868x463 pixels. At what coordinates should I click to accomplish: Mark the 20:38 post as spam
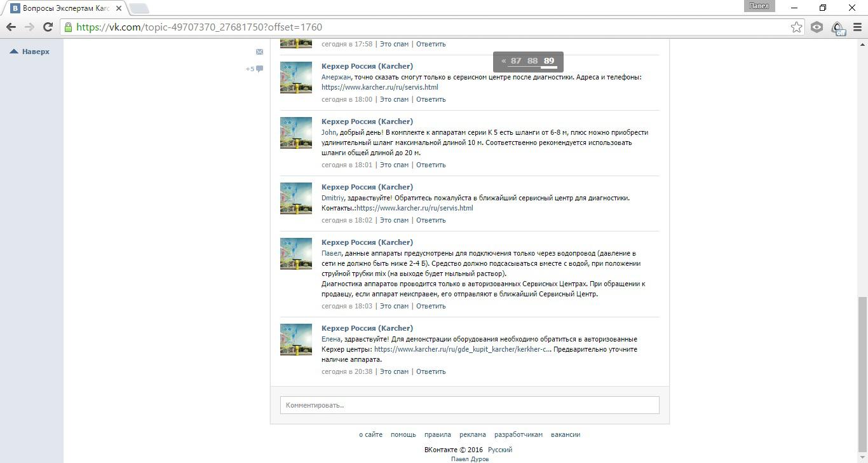point(394,371)
